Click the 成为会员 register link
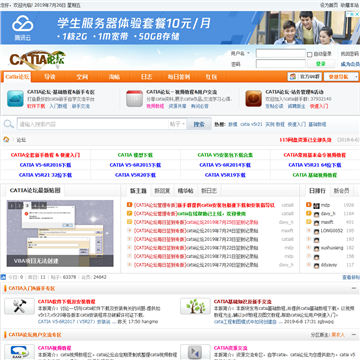The image size is (360, 360). 350,64
